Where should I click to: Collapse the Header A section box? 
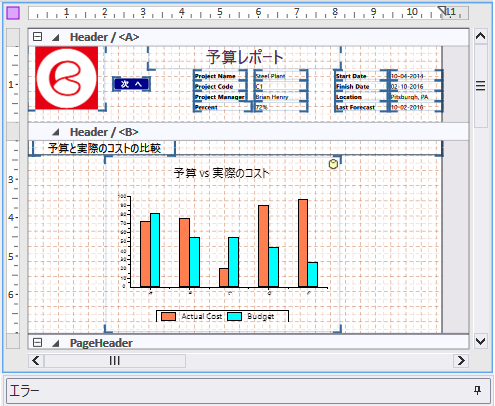[37, 37]
